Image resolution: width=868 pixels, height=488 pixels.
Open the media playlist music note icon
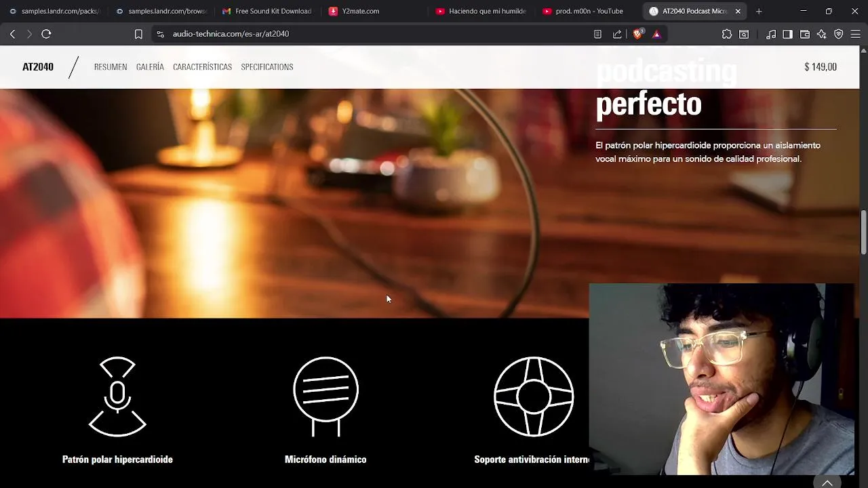[771, 34]
